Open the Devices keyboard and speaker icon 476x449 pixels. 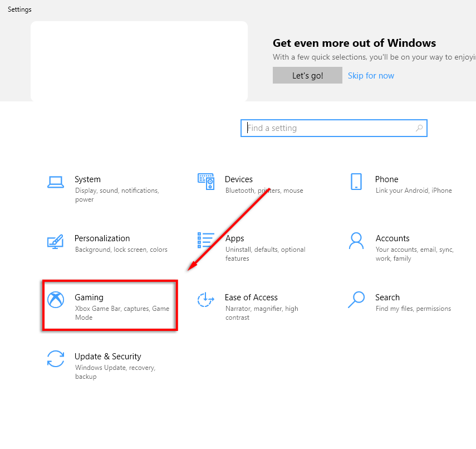(x=206, y=182)
